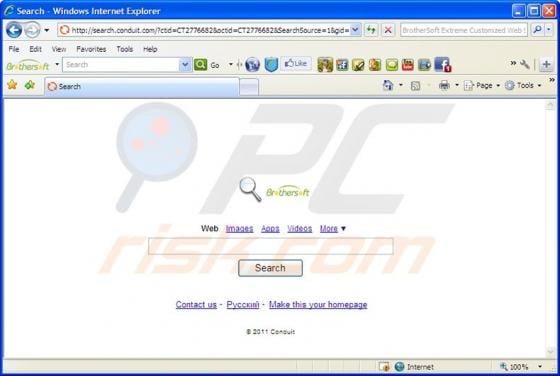Open the Page command bar menu

pos(481,85)
